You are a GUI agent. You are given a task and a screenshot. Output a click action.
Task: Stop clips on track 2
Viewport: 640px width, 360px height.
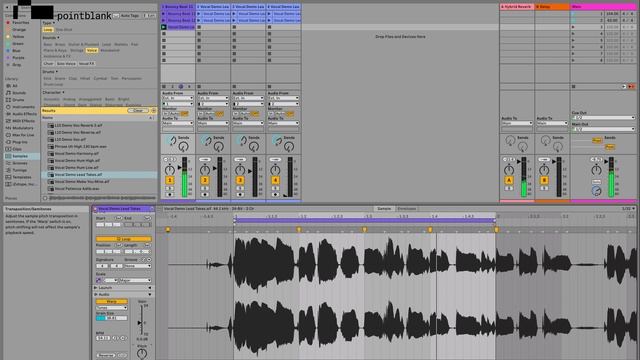click(199, 87)
